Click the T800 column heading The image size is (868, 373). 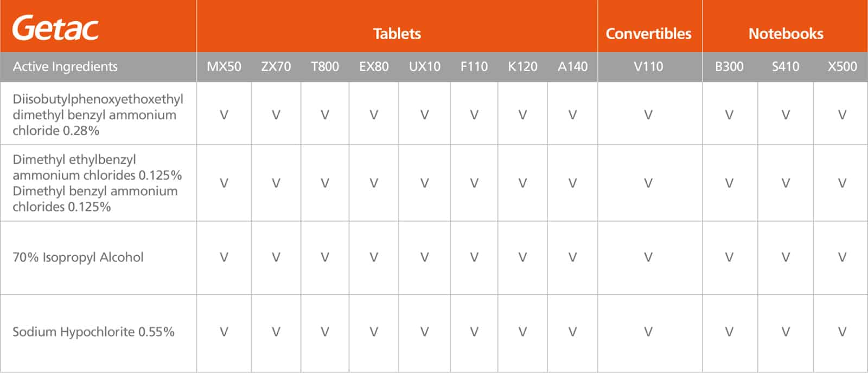tap(324, 67)
